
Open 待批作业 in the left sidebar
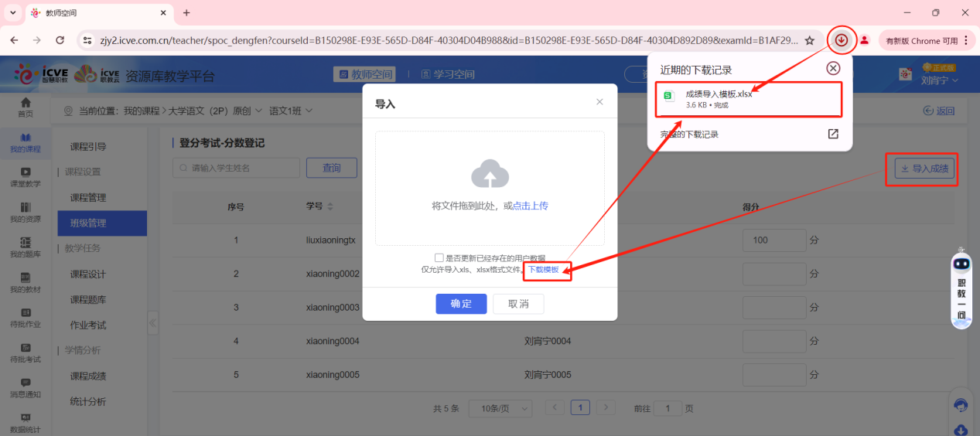[26, 318]
